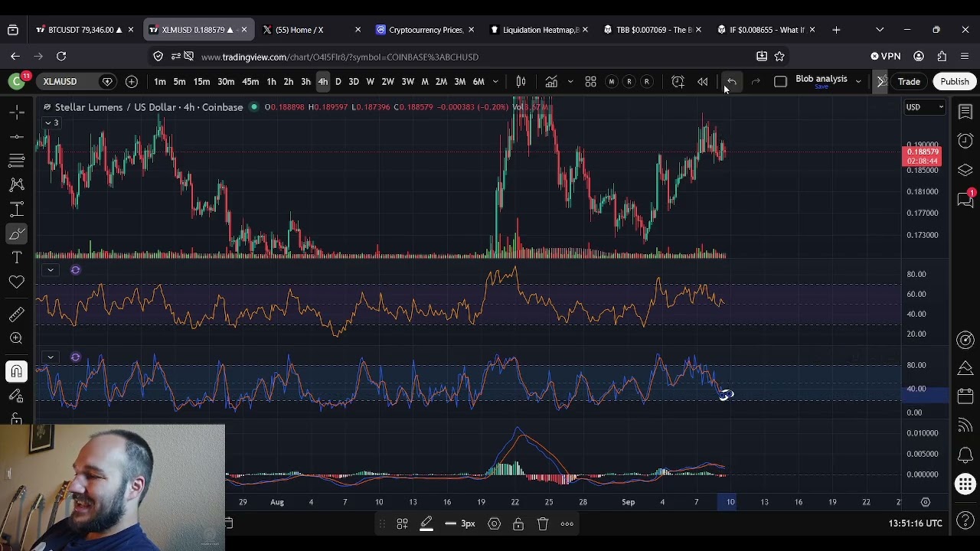Collapse the RSI pane legend chevron
980x551 pixels.
51,269
